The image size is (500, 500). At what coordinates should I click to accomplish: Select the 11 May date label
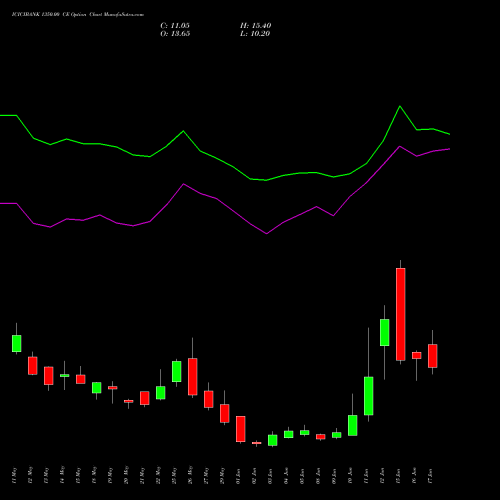(15, 476)
